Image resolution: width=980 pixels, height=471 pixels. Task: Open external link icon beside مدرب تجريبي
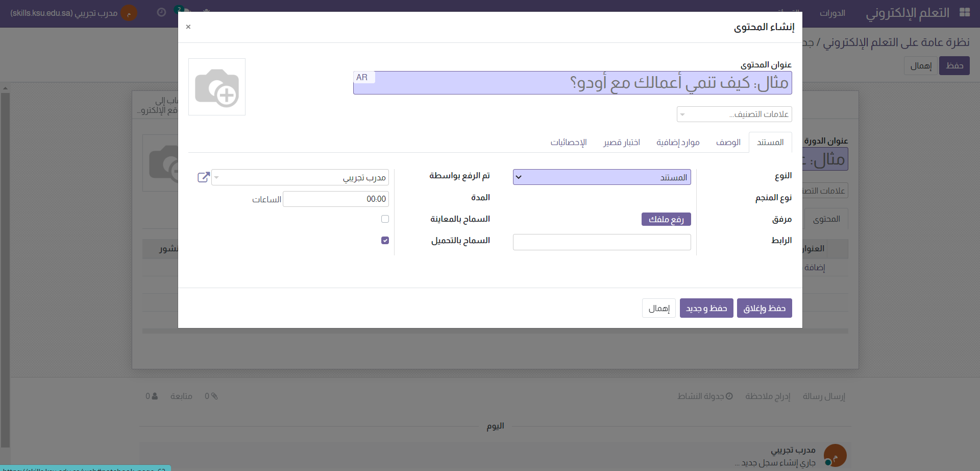(x=203, y=177)
